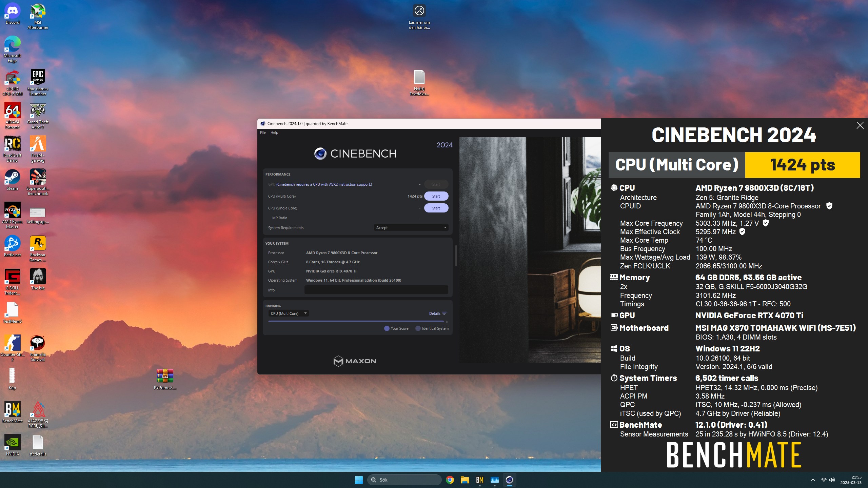868x488 pixels.
Task: Select the Ny(tt) Textdokument file
Action: (419, 83)
